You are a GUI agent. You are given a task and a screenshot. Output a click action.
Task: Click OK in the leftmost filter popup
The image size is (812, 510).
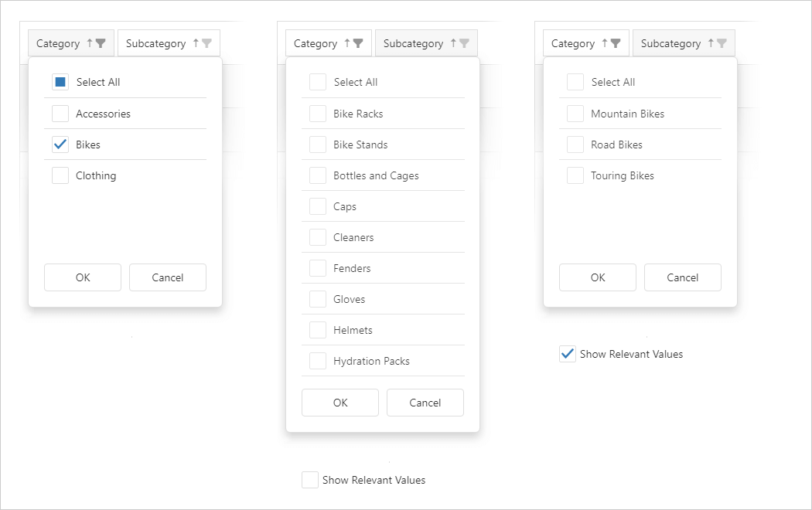click(83, 277)
